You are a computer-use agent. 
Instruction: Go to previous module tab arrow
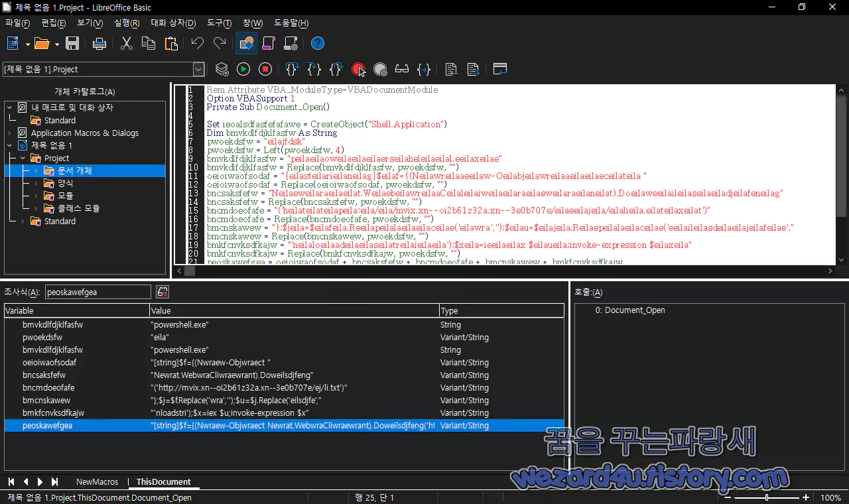[x=26, y=482]
